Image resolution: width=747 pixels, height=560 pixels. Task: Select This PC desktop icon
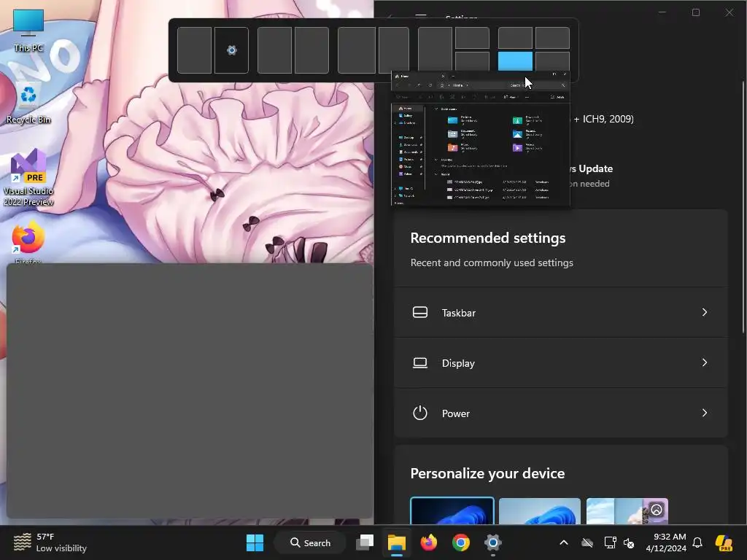click(x=28, y=29)
